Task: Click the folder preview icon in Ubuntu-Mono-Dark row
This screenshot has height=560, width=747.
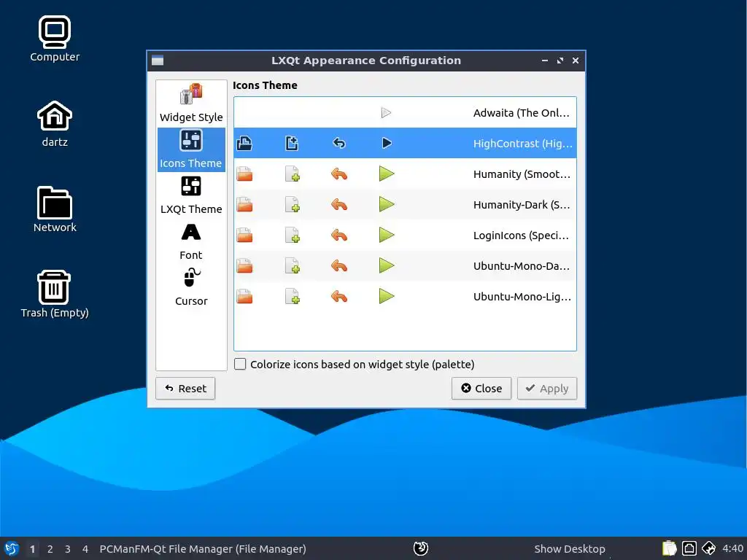Action: (244, 265)
